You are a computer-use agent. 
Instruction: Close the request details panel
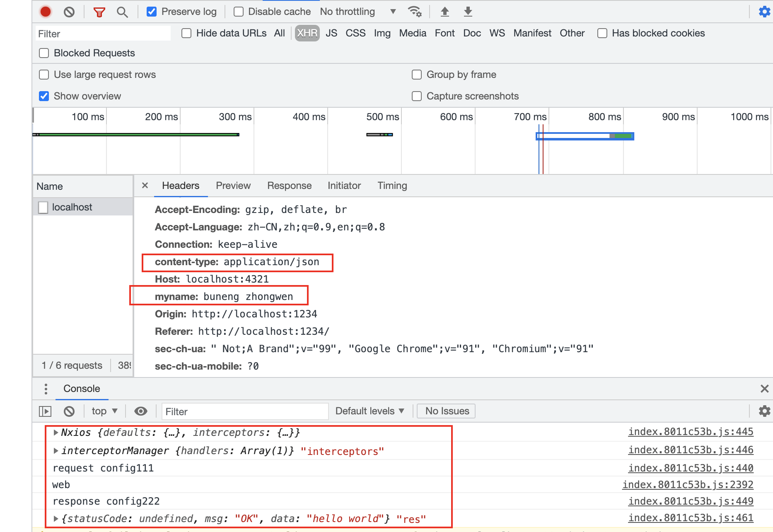(145, 185)
